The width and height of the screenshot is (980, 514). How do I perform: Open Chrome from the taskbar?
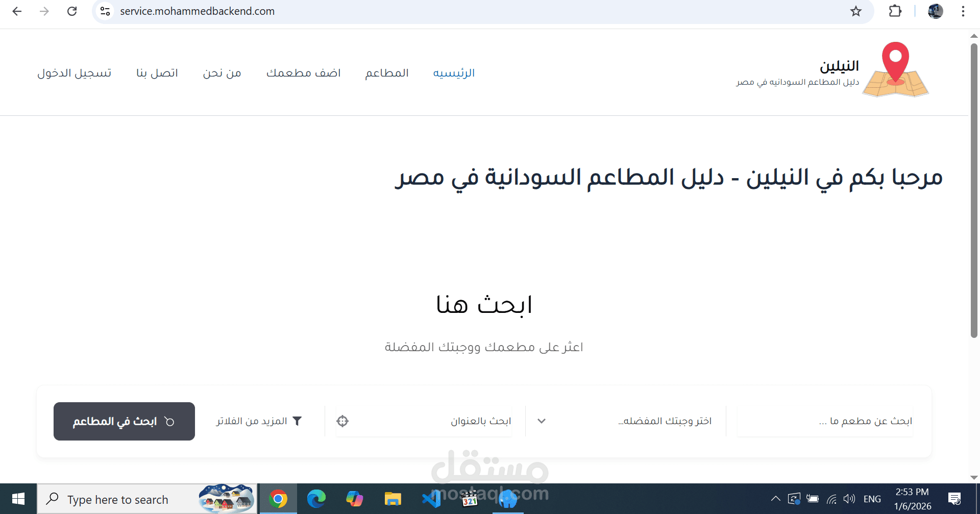click(278, 499)
